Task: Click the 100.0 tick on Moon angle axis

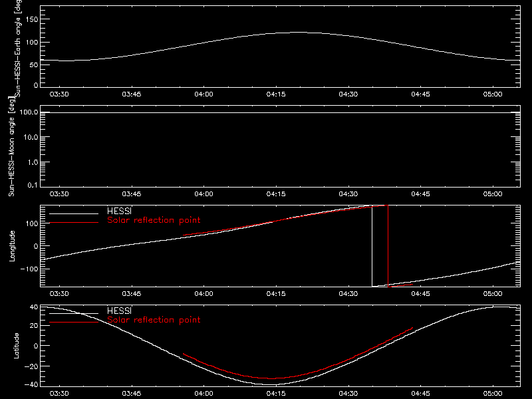Action: click(x=29, y=112)
